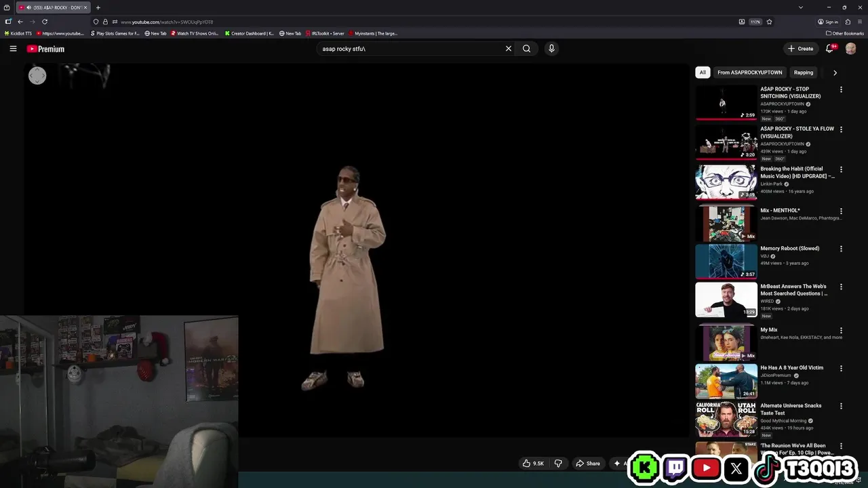Viewport: 868px width, 488px height.
Task: Open Myinstants bookmark
Action: [373, 33]
